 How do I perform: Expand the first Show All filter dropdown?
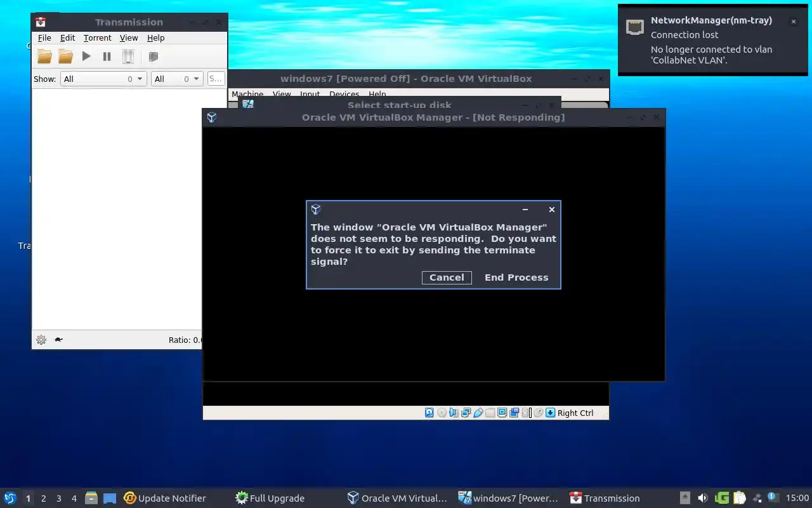(x=103, y=79)
